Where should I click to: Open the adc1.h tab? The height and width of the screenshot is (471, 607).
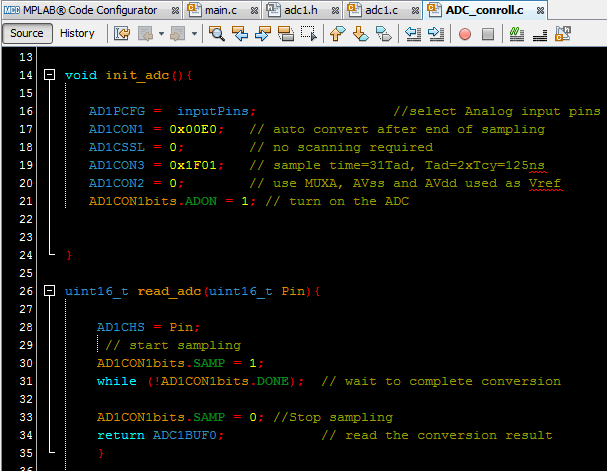coord(301,10)
